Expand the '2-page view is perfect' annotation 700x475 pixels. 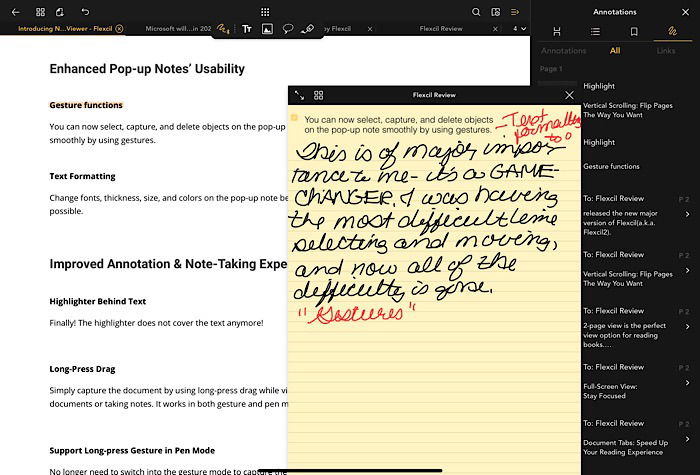(687, 327)
